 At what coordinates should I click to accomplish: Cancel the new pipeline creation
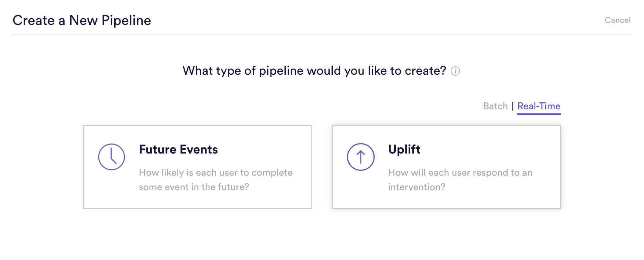(x=617, y=20)
